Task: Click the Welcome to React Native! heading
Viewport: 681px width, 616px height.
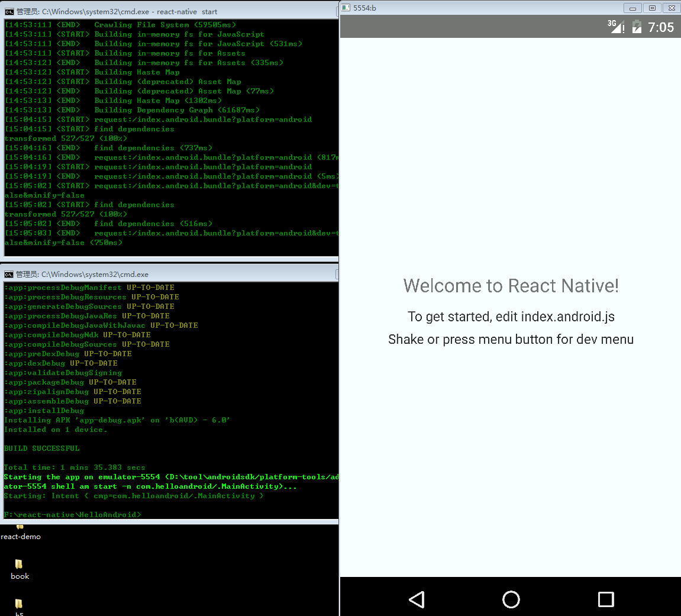Action: pos(511,286)
